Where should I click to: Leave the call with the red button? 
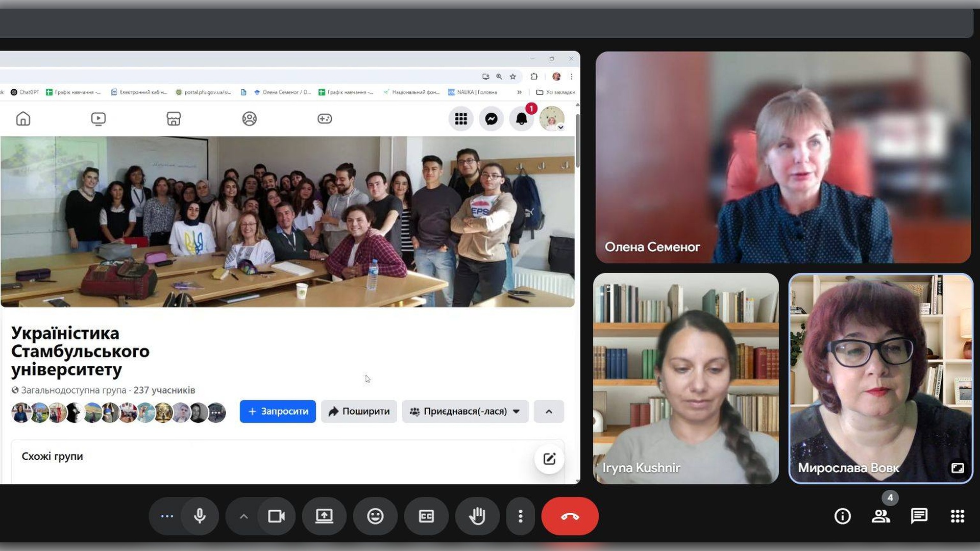click(570, 516)
